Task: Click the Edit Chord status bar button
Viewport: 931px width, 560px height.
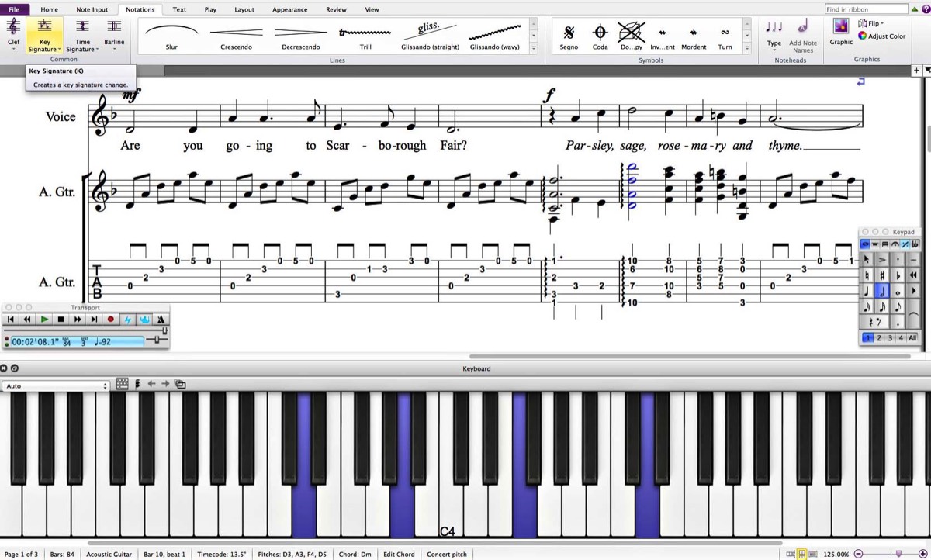Action: [399, 555]
